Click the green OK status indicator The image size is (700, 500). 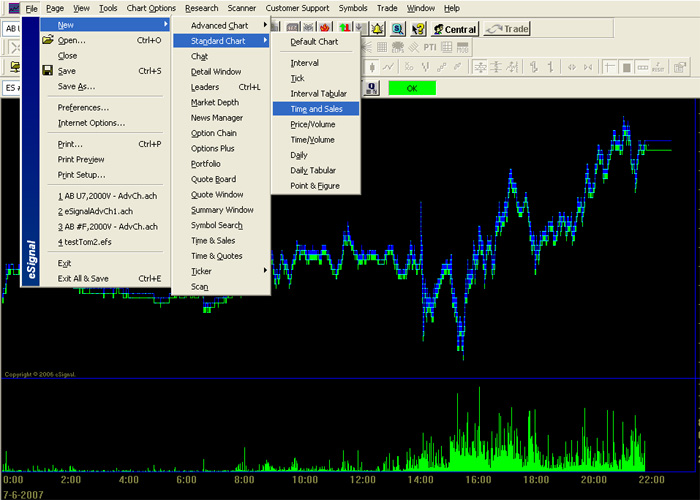pyautogui.click(x=411, y=88)
